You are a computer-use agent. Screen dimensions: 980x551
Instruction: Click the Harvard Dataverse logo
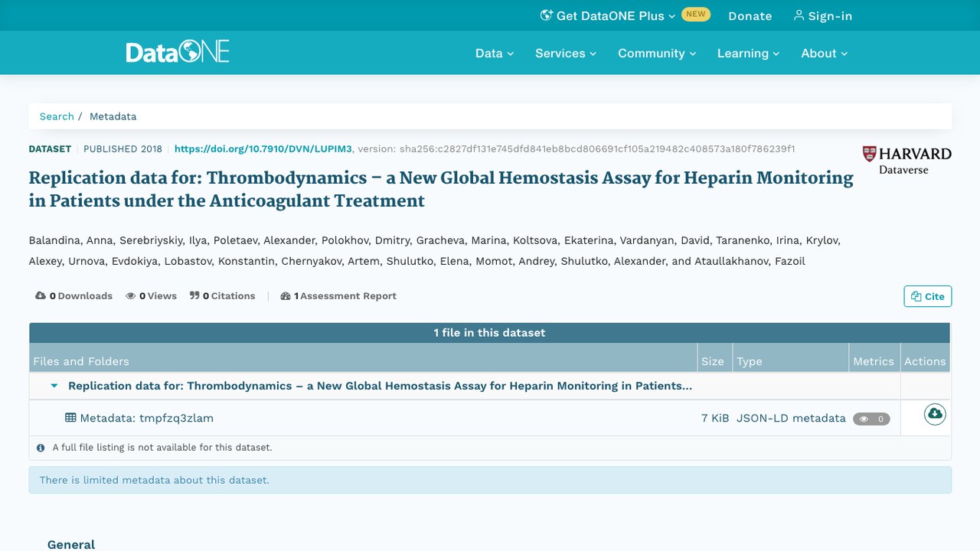906,160
